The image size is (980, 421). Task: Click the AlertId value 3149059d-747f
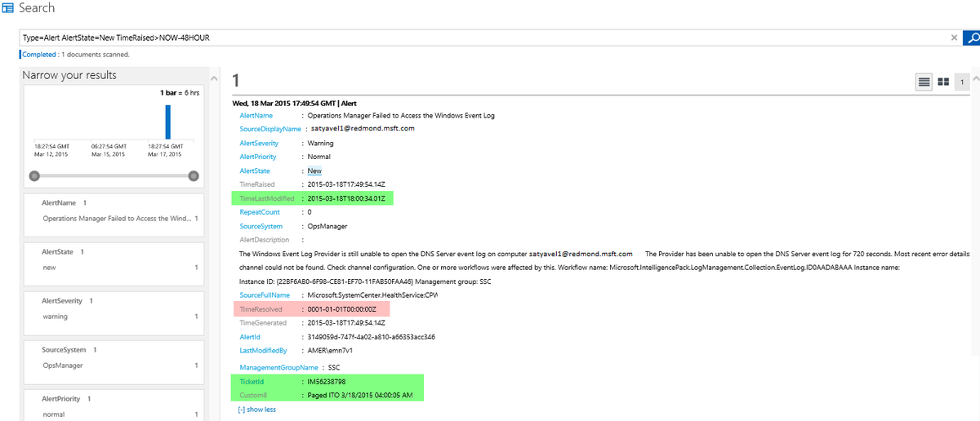[371, 336]
